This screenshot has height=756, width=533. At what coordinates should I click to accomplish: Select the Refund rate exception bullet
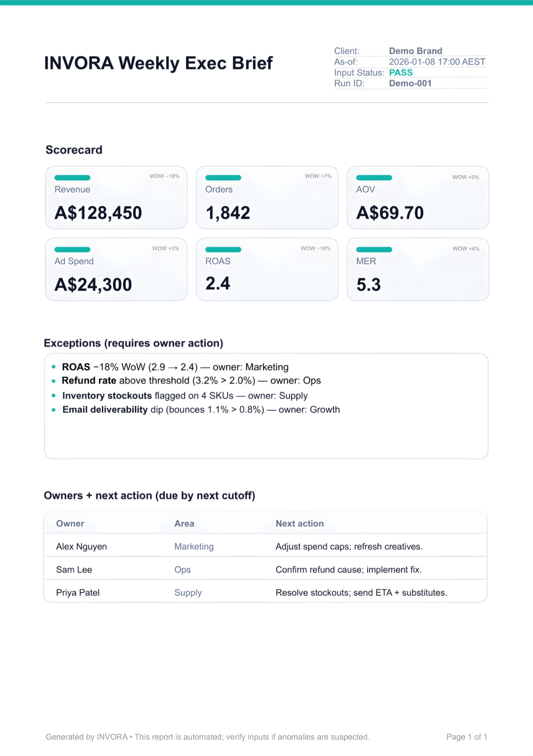point(191,381)
